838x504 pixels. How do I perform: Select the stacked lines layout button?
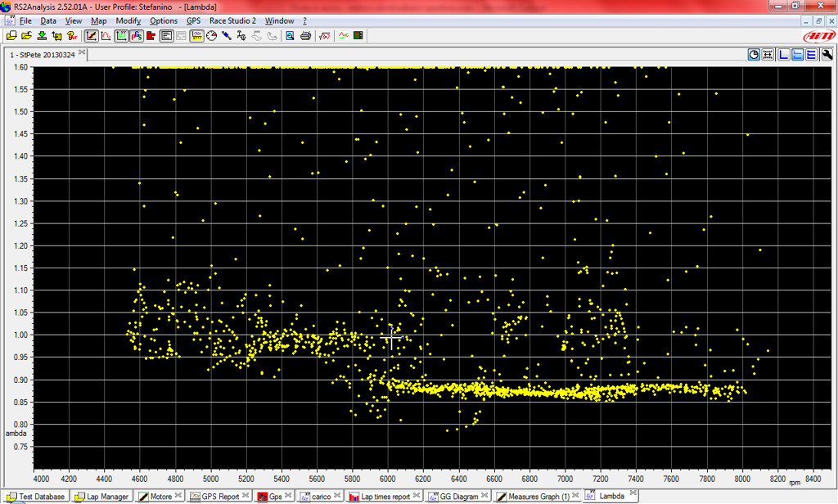tap(811, 55)
